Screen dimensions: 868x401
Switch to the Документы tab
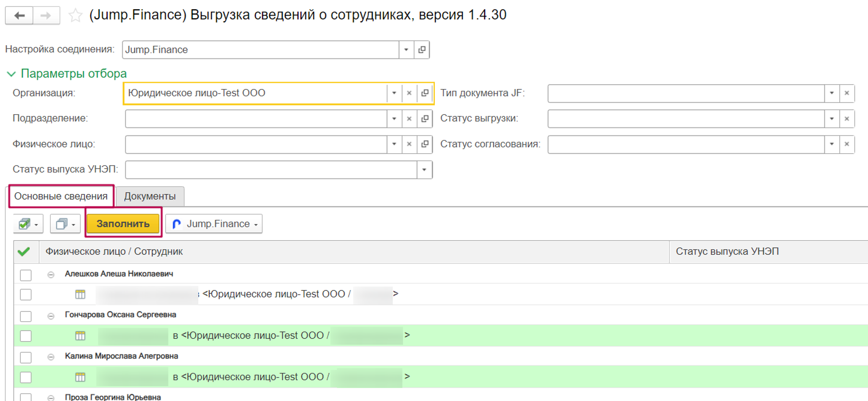tap(150, 197)
